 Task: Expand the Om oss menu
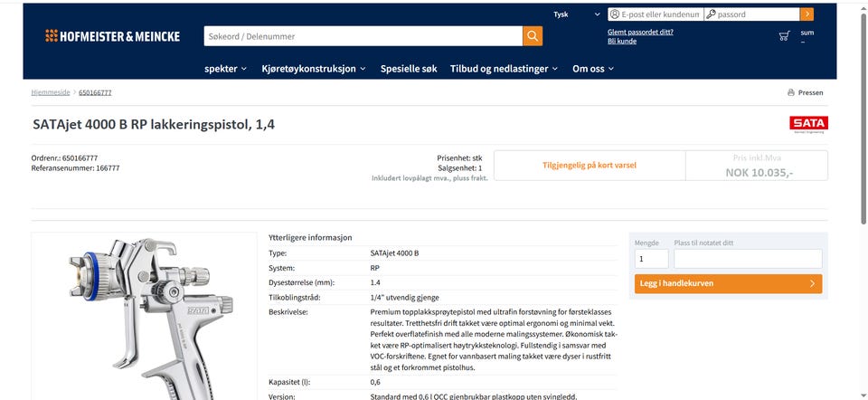coord(593,69)
